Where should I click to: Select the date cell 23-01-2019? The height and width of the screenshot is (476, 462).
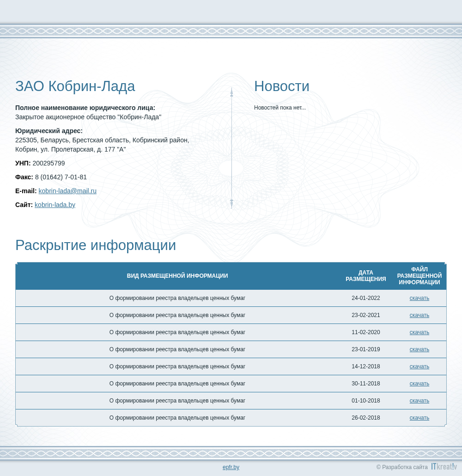pyautogui.click(x=366, y=349)
